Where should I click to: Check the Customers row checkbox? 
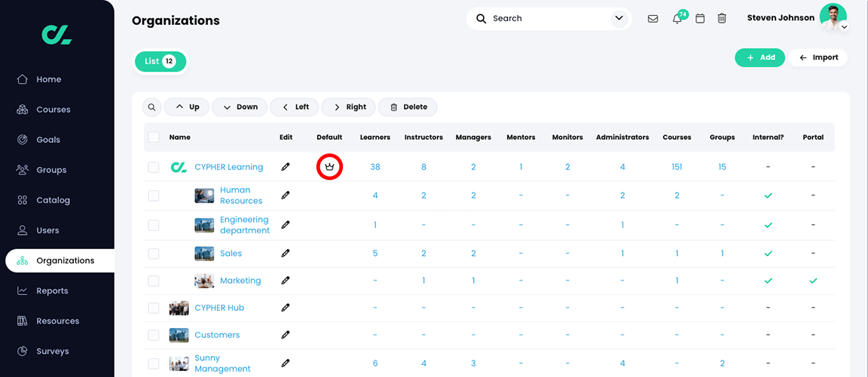[154, 335]
